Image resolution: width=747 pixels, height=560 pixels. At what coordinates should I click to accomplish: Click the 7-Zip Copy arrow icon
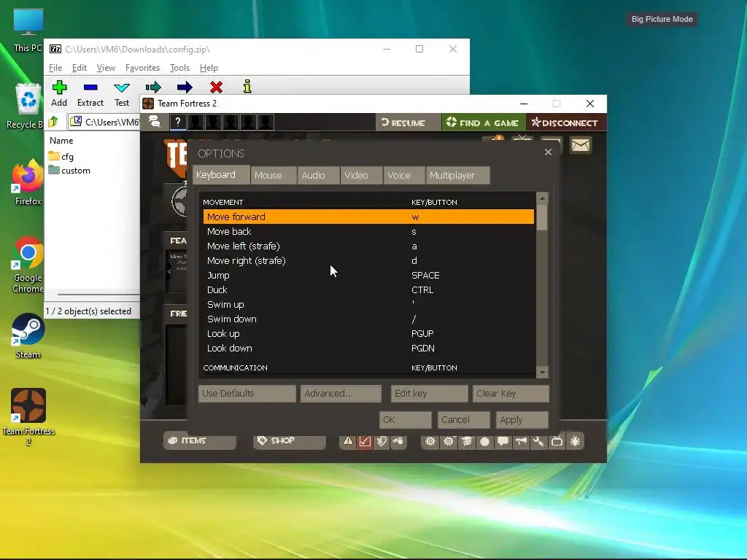[x=153, y=87]
